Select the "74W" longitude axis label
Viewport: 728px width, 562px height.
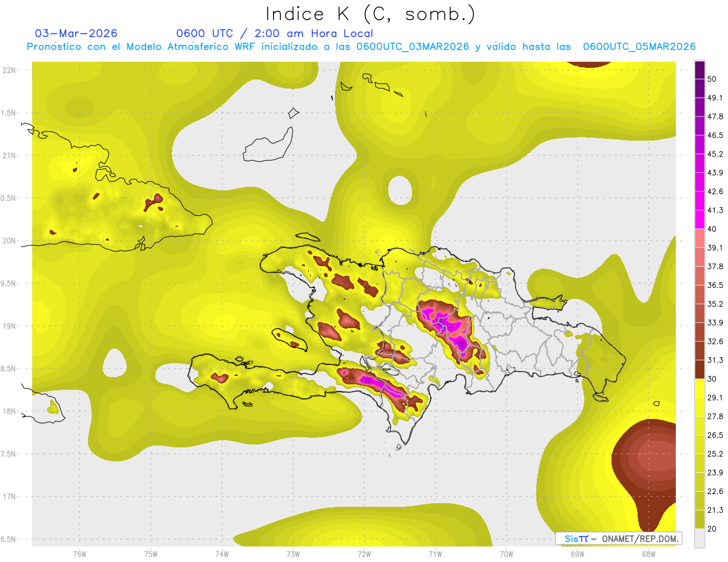tap(222, 555)
